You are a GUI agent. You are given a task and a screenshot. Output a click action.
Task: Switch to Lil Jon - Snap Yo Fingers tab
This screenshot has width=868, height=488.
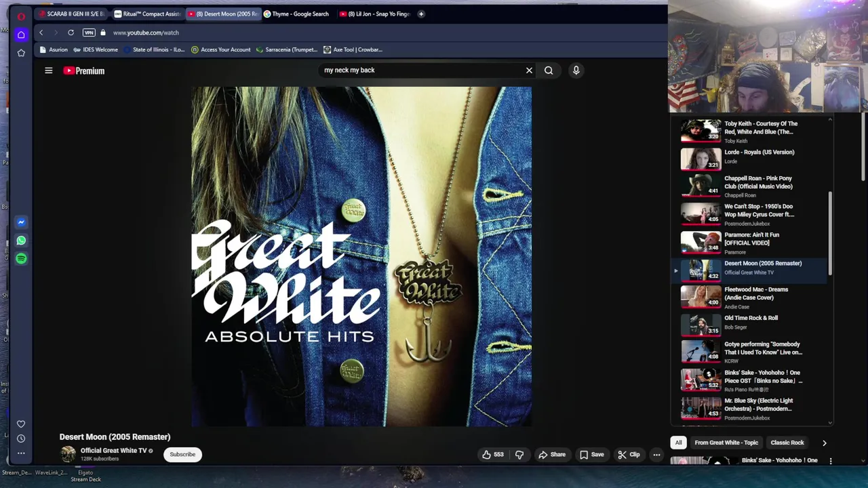tap(375, 14)
